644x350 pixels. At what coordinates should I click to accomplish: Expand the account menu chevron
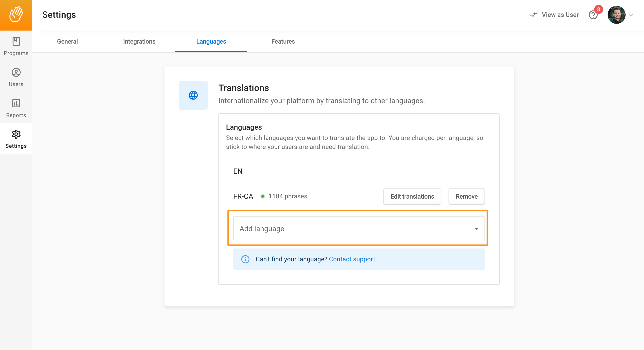631,15
